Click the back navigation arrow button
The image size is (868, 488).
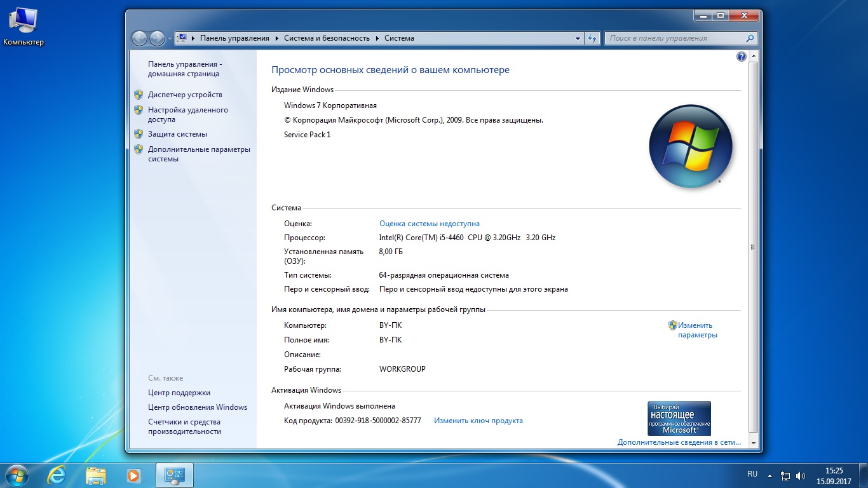[x=139, y=38]
